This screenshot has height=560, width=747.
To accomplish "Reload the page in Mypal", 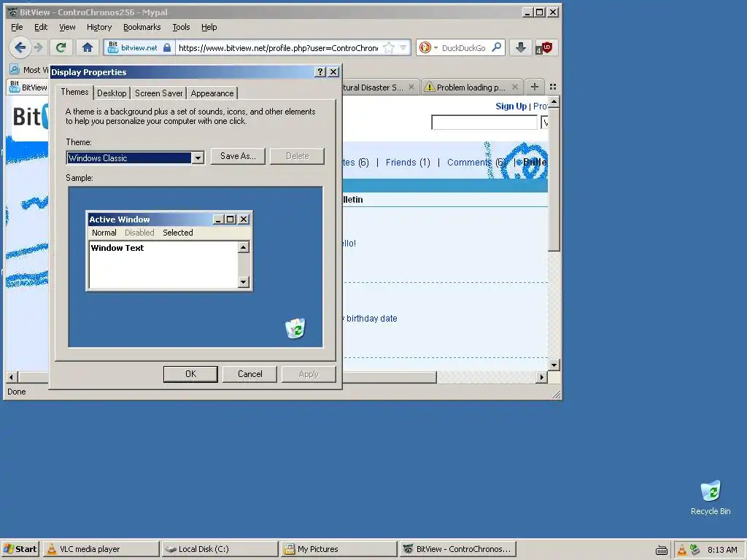I will pos(61,47).
